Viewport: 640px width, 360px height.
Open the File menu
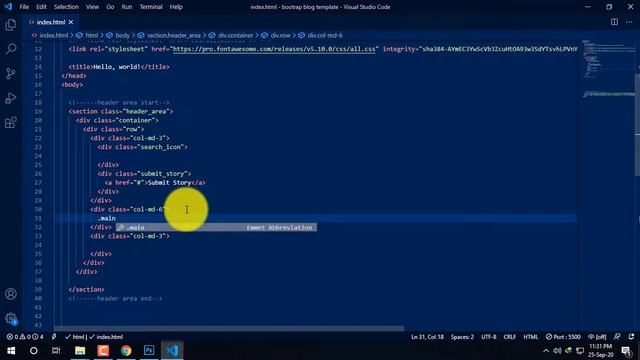(24, 7)
